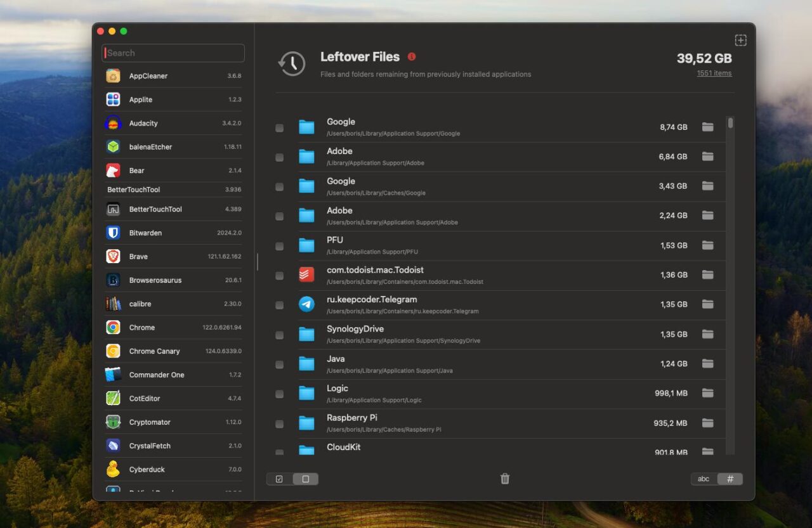Click the trash delete icon
The height and width of the screenshot is (528, 812).
(505, 479)
